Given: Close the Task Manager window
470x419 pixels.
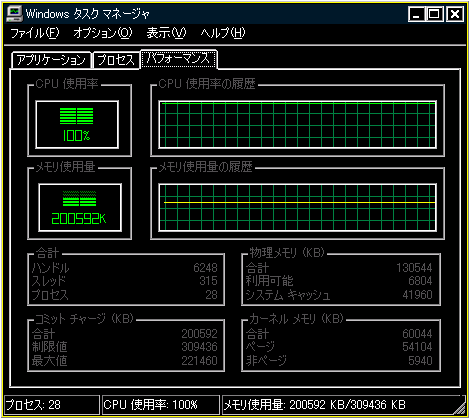Looking at the screenshot, I should [455, 14].
